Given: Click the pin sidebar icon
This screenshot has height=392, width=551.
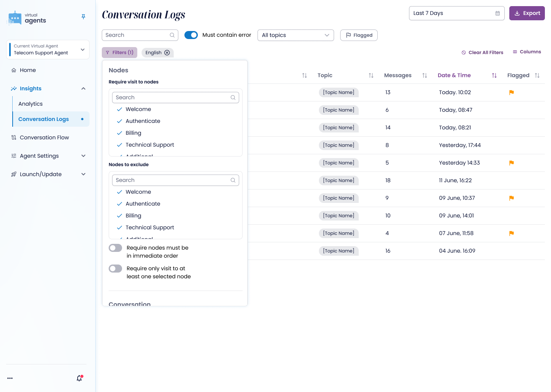Looking at the screenshot, I should pyautogui.click(x=83, y=16).
